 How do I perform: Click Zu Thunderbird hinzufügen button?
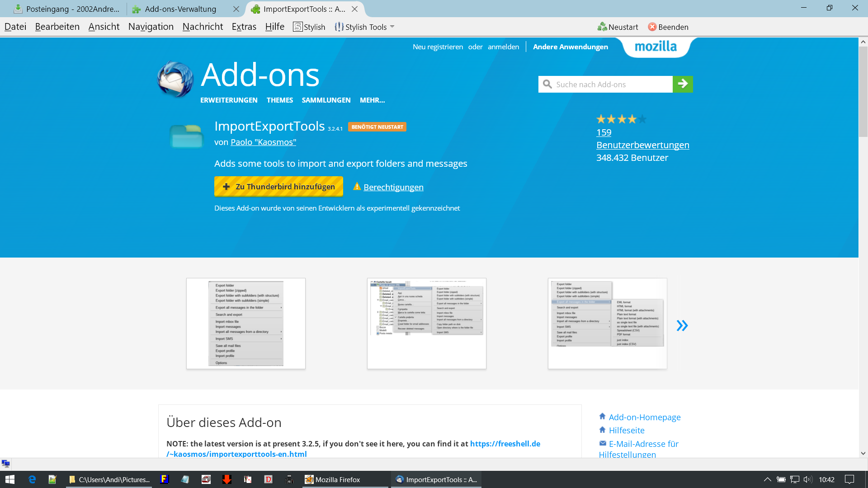click(278, 187)
